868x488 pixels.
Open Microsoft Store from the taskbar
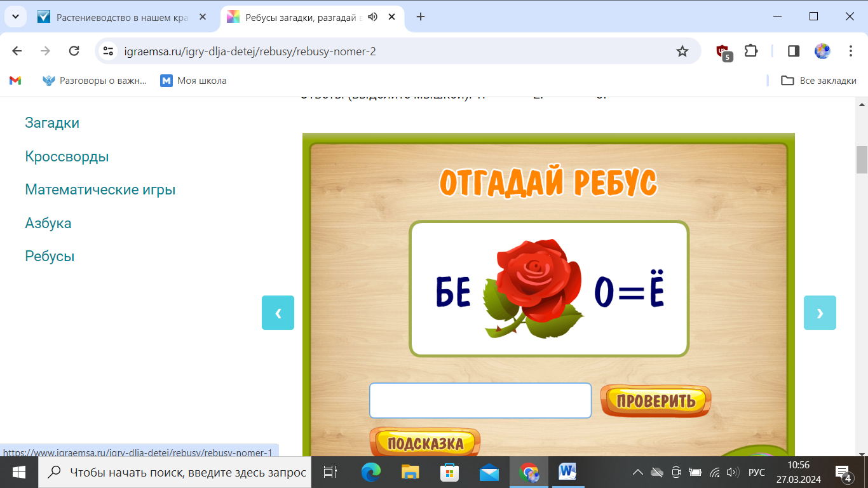point(449,472)
